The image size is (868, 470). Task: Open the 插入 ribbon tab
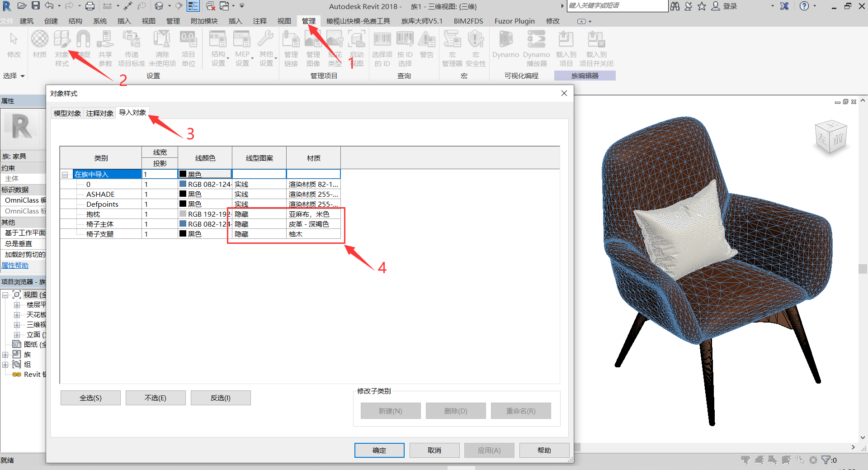tap(124, 21)
